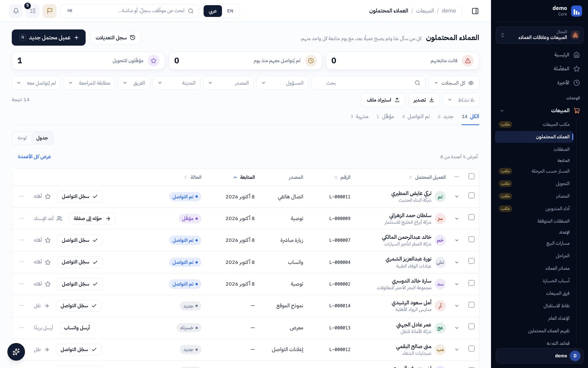
Task: Expand the row of سارة خالد الدوسري
Action: click(457, 284)
